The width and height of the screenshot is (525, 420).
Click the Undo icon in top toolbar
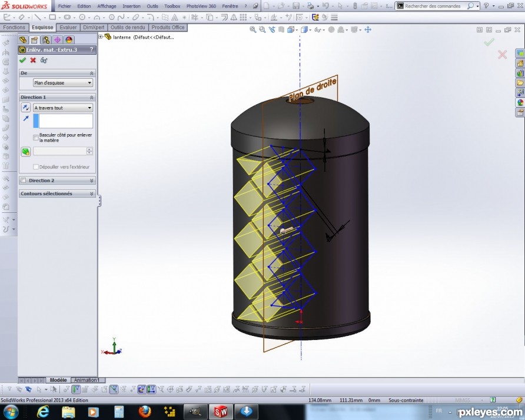325,6
